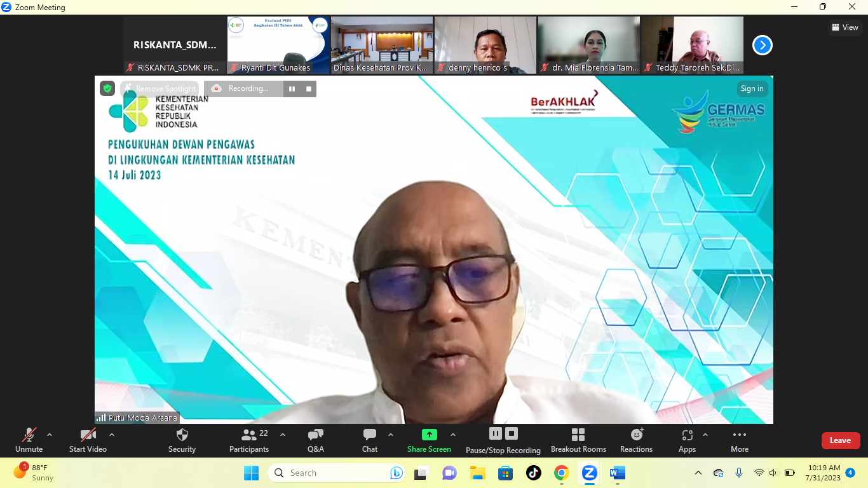The height and width of the screenshot is (488, 868).
Task: Switch to Zoom app in the taskbar
Action: click(x=589, y=473)
